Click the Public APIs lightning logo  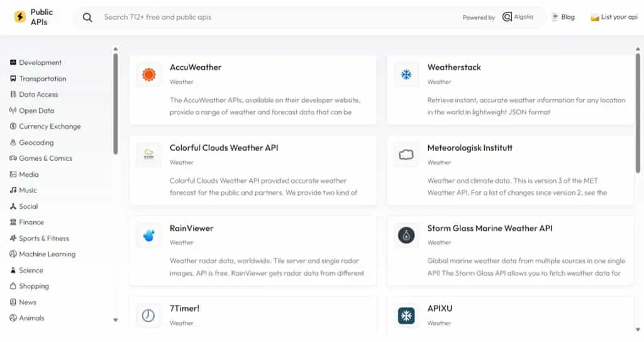[19, 17]
